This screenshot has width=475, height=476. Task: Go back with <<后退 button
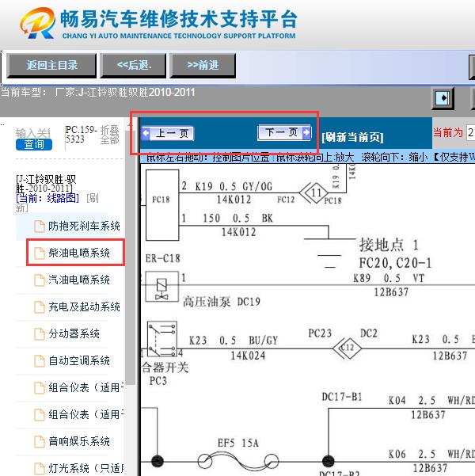(134, 66)
